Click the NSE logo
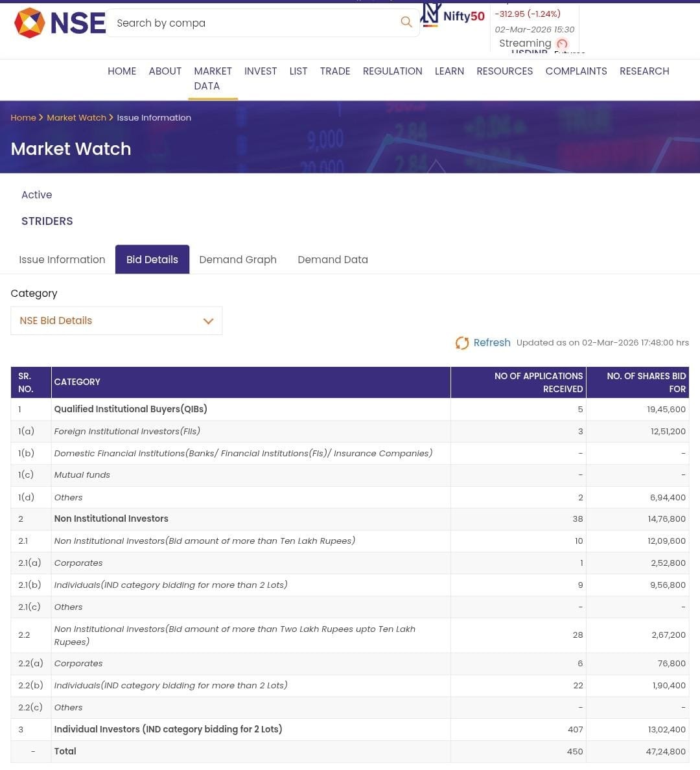Screen dimensions: 700x770 click(60, 23)
